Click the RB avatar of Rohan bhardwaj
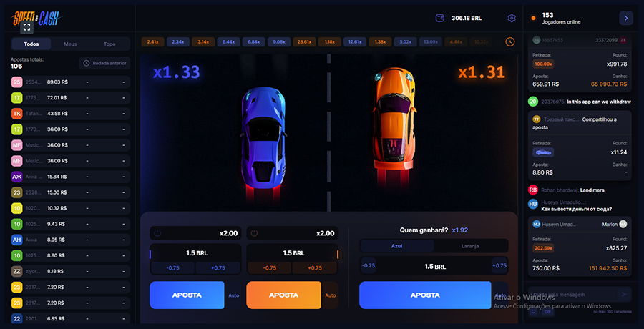The height and width of the screenshot is (329, 644). [x=533, y=190]
